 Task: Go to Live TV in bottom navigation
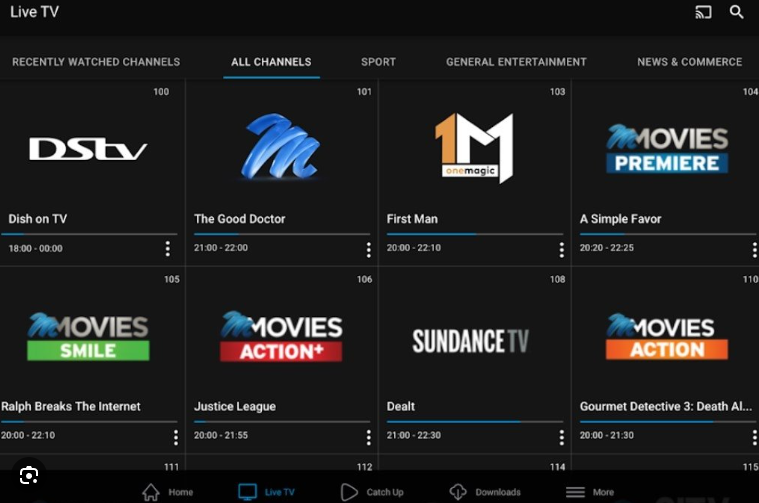(266, 492)
